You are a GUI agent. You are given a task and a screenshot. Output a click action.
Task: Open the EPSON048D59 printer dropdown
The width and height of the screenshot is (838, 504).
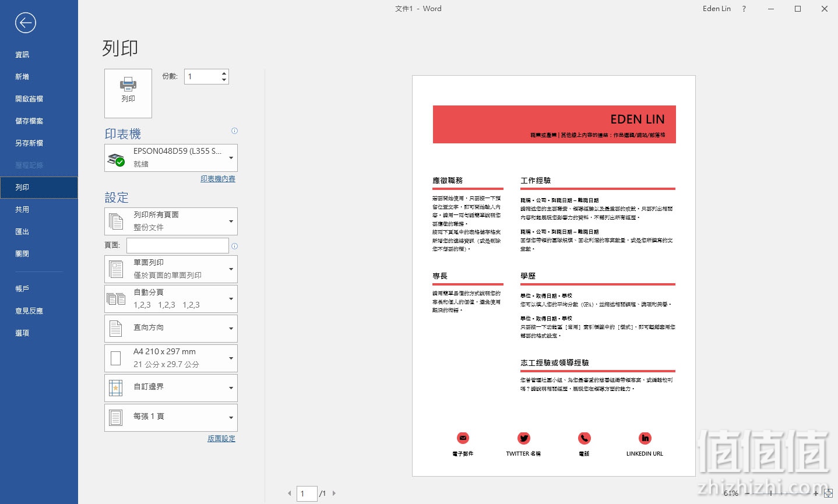click(171, 158)
